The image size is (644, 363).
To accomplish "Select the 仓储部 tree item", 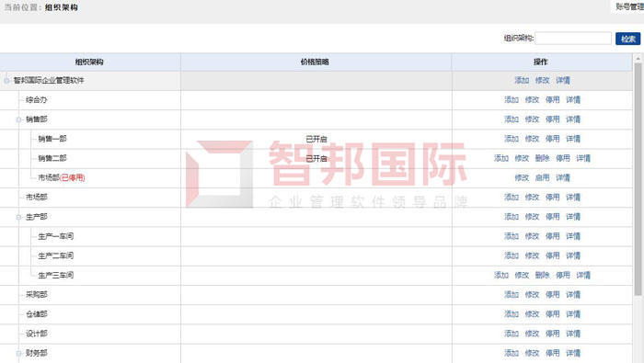I will pyautogui.click(x=36, y=314).
